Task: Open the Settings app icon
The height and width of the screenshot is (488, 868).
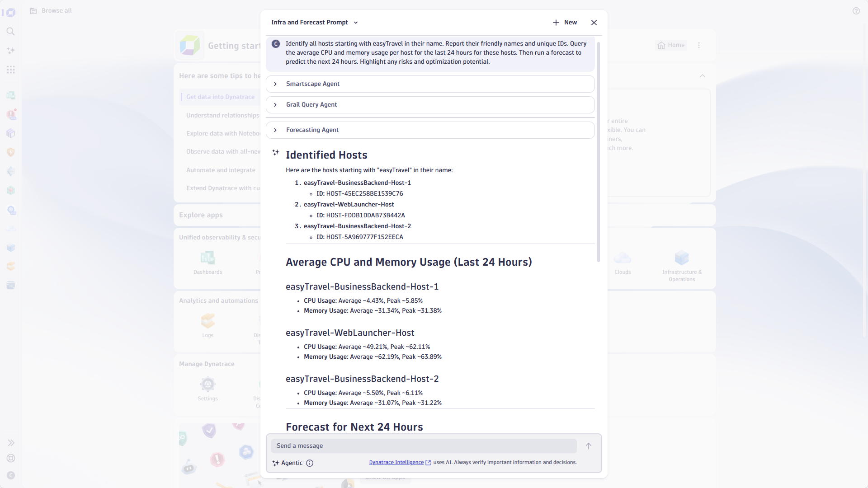Action: (208, 384)
